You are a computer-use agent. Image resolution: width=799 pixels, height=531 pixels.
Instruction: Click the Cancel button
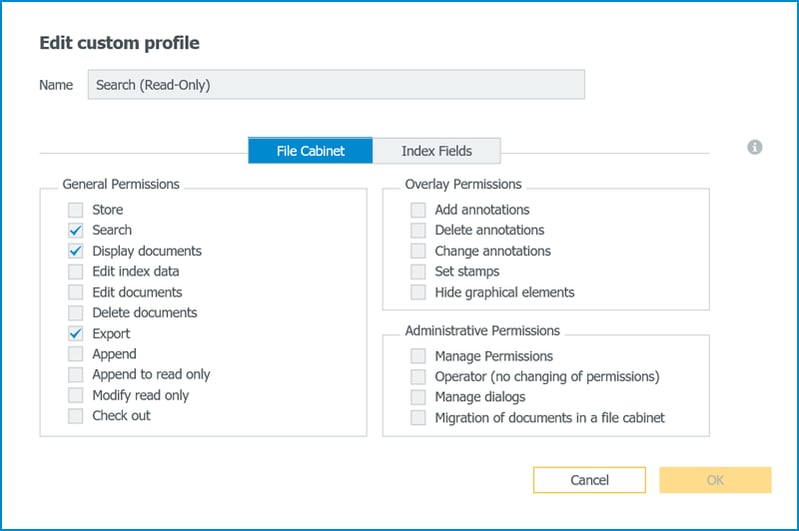coord(589,480)
